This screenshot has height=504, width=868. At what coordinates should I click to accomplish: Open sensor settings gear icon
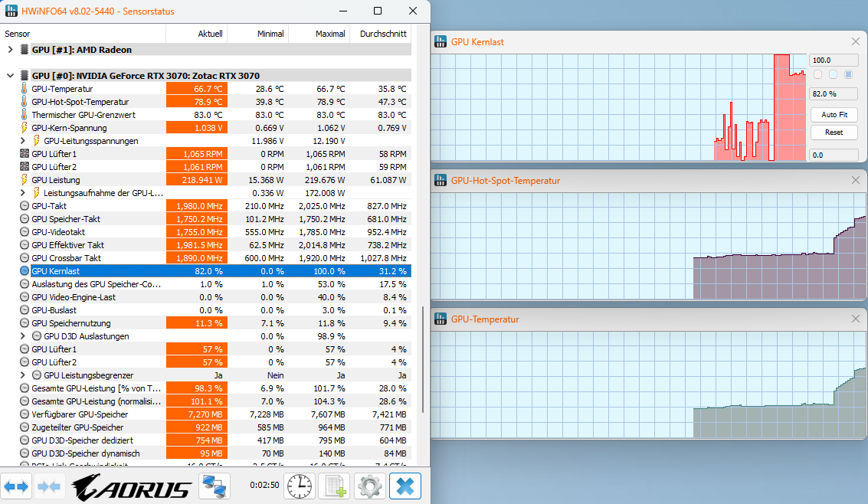point(370,487)
